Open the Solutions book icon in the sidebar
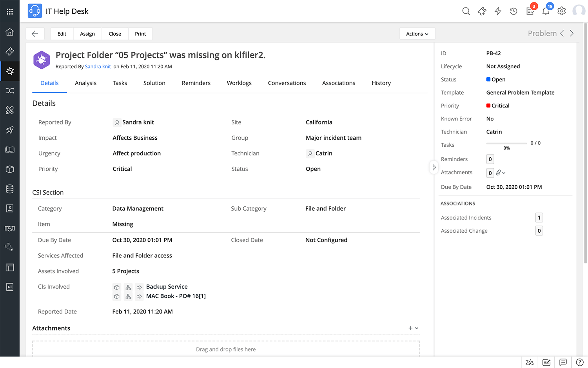588x368 pixels. tap(10, 149)
